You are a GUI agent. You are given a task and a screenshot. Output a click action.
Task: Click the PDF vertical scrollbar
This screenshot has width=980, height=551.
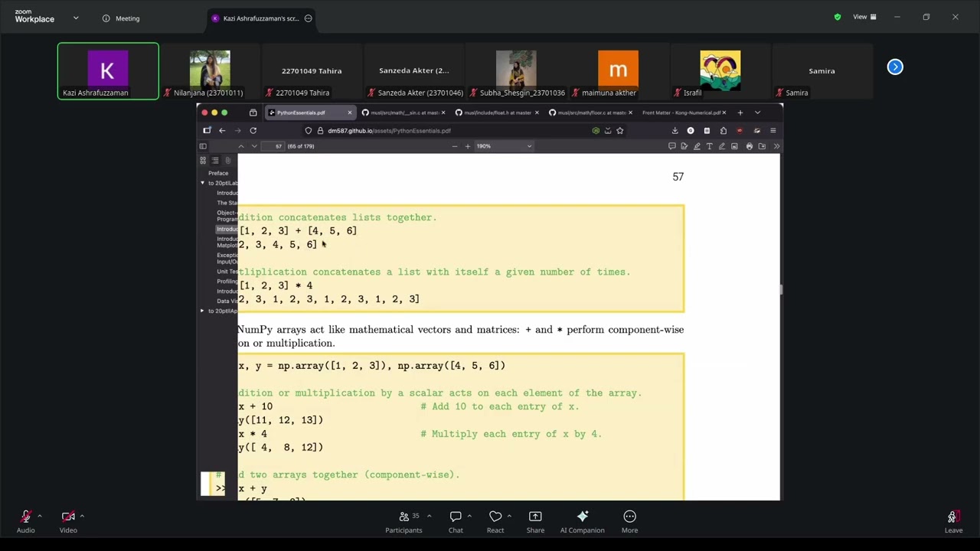(x=781, y=290)
